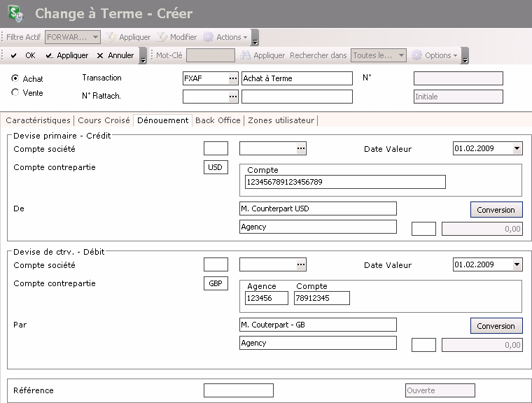The image size is (532, 403).
Task: Open Date Valeur dropdown in Débit section
Action: 517,264
